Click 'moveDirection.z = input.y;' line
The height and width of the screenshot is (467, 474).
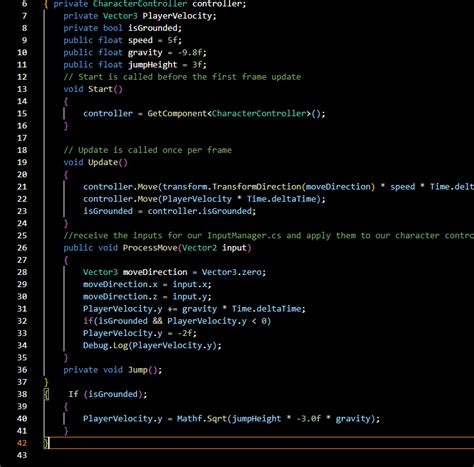[x=147, y=297]
